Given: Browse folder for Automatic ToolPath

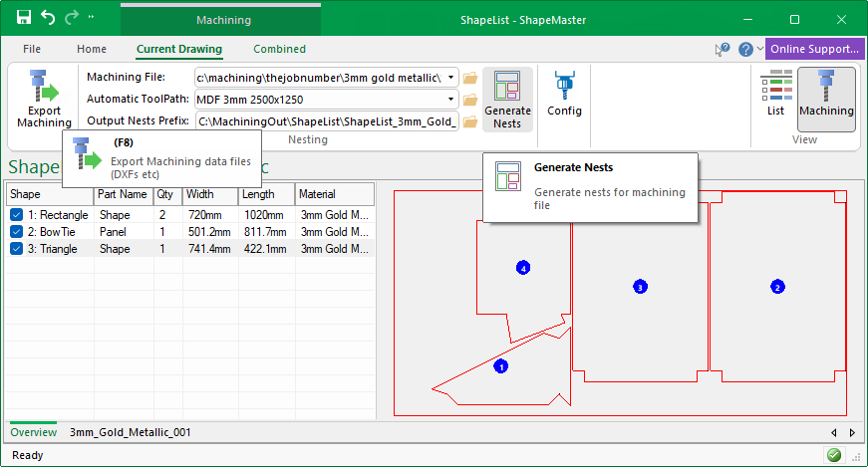Looking at the screenshot, I should point(471,100).
